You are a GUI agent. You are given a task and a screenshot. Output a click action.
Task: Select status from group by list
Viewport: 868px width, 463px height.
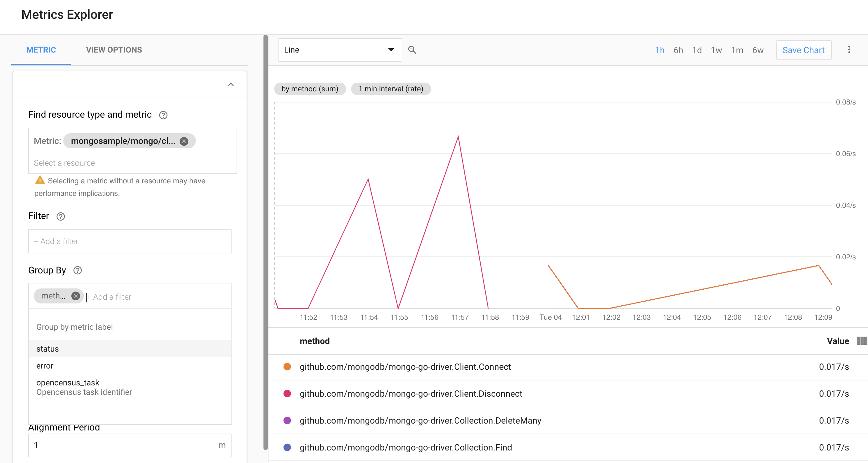(x=48, y=349)
